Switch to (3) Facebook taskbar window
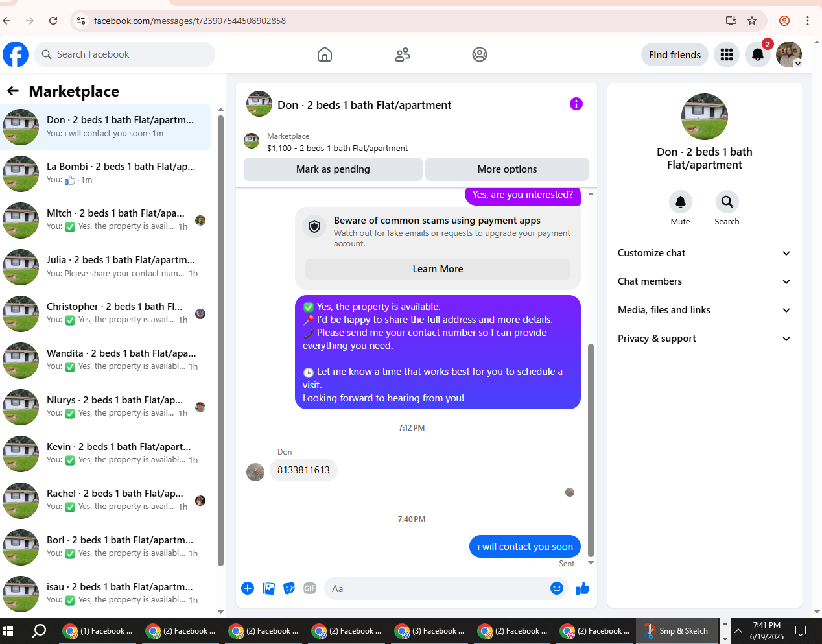Screen dimensions: 822x644 tap(429, 630)
